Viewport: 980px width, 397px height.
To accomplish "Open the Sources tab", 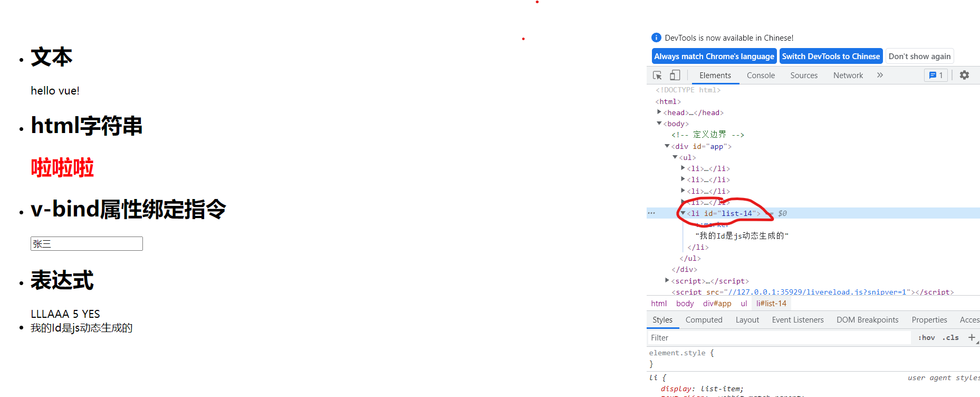I will tap(804, 75).
